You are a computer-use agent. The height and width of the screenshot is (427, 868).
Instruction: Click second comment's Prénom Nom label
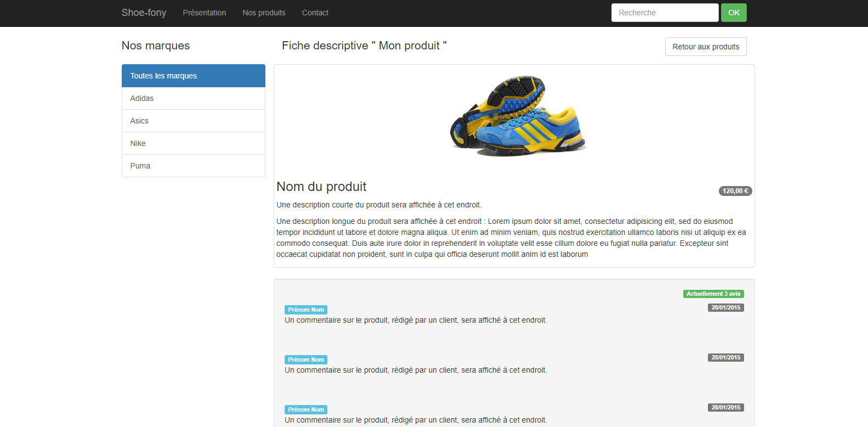(305, 359)
